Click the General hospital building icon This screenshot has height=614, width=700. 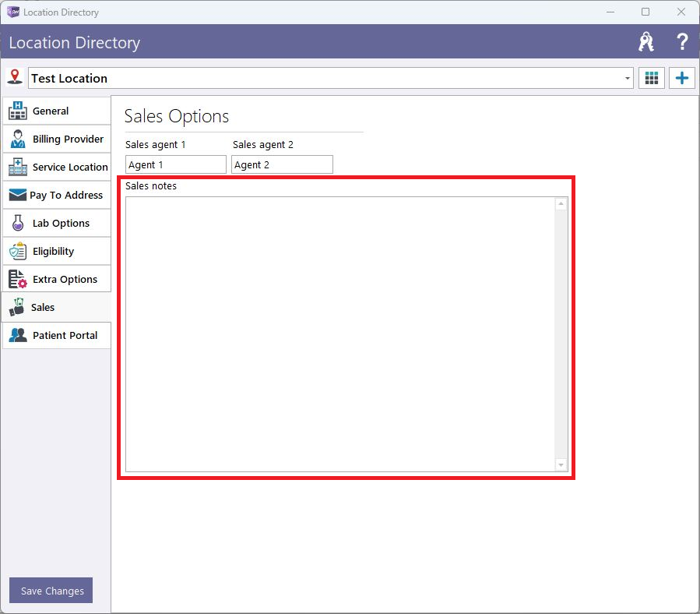click(17, 111)
